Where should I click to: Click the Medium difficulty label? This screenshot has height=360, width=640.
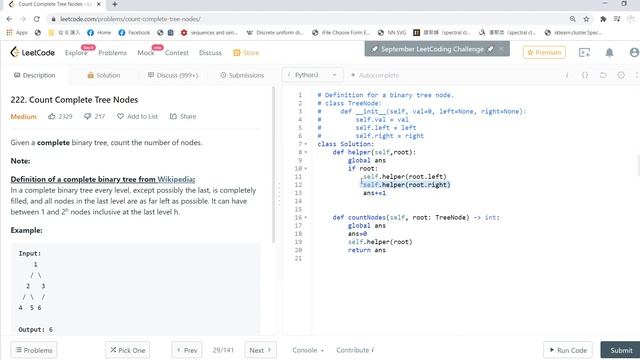click(x=24, y=116)
